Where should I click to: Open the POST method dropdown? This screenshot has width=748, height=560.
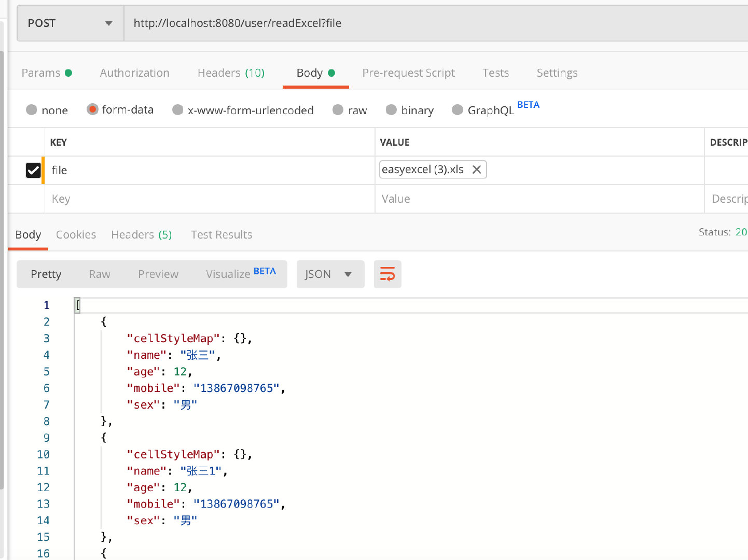point(70,23)
